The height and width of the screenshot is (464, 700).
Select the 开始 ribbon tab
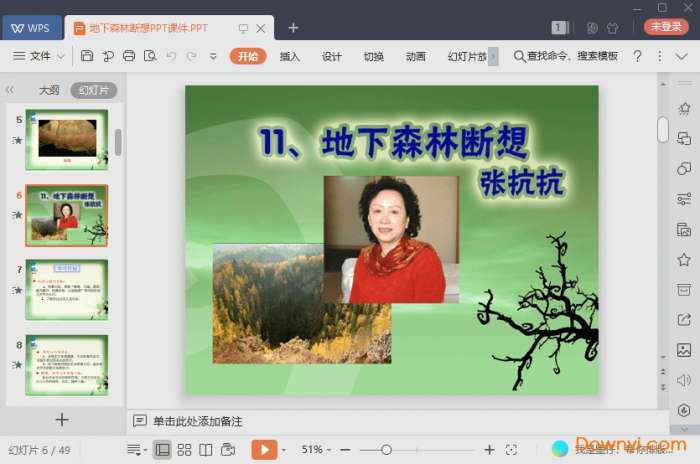tap(248, 56)
